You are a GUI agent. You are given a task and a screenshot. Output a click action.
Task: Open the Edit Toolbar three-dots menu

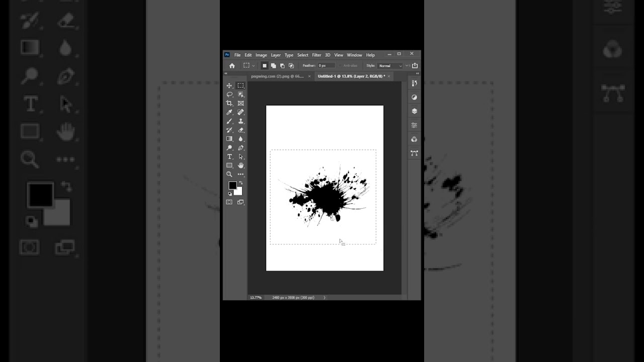click(240, 174)
